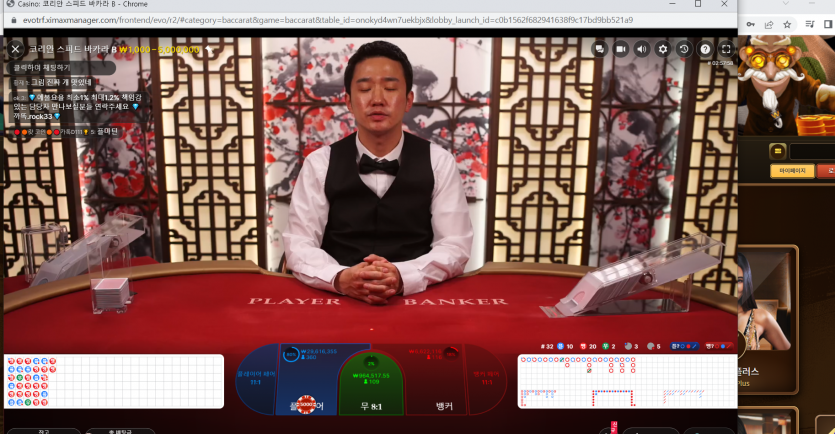Click the 5000 chip on Player spot
The image size is (835, 434).
pos(306,404)
